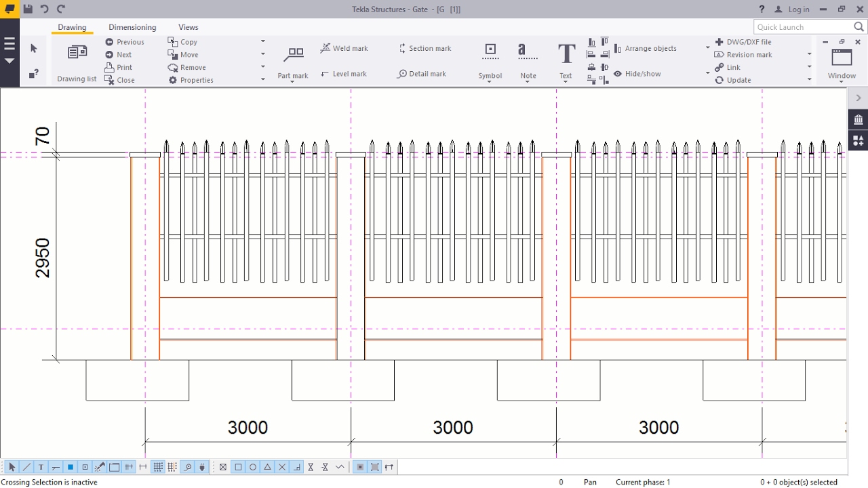Viewport: 868px width, 488px height.
Task: Expand the Copy dropdown arrow
Action: [263, 42]
